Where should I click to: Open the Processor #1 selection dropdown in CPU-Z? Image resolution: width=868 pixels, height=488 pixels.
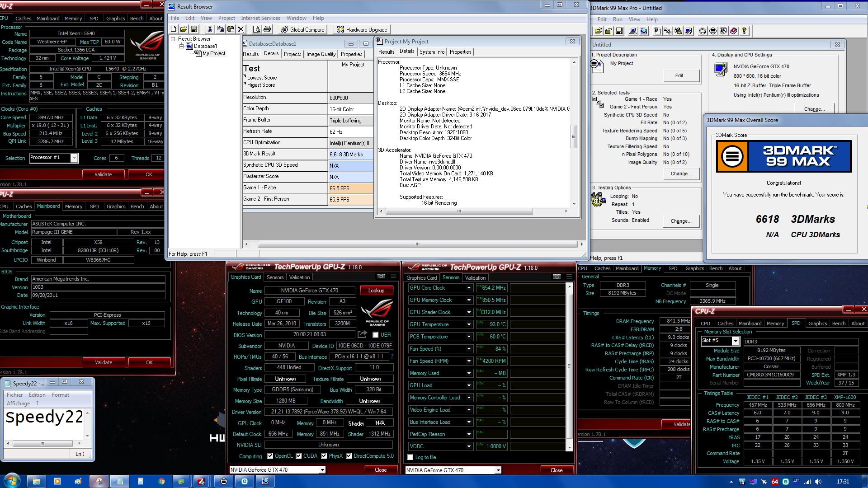point(74,158)
